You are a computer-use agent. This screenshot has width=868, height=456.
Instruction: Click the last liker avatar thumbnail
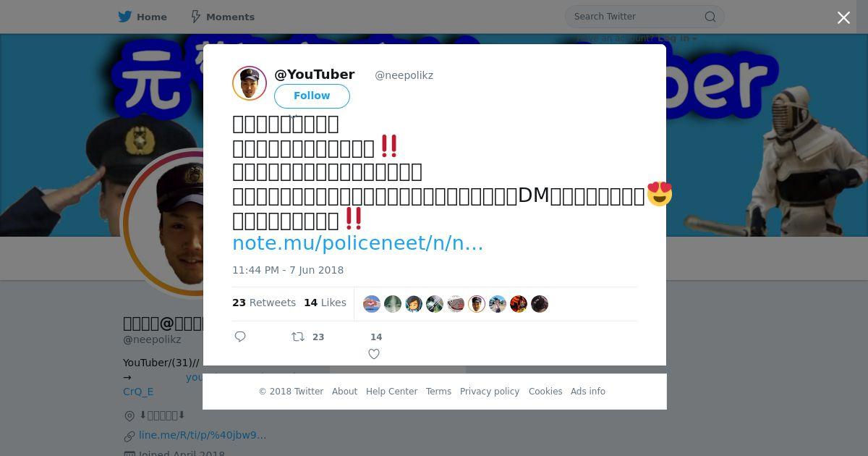coord(540,304)
